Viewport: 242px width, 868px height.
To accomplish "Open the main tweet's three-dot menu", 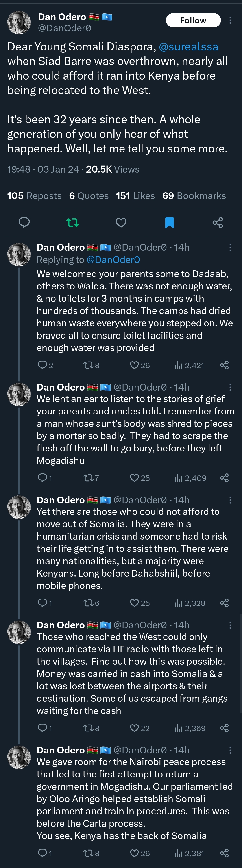I will point(230,20).
